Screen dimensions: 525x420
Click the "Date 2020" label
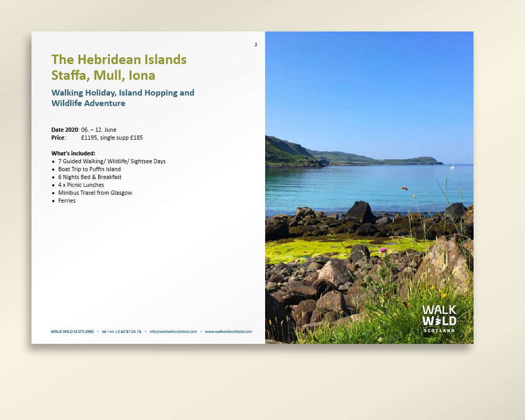point(64,130)
